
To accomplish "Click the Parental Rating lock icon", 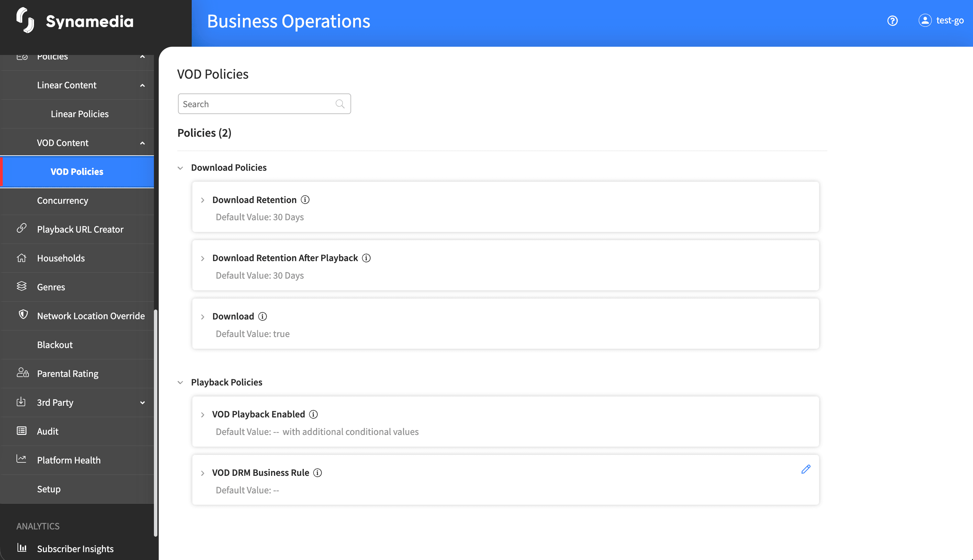I will point(22,372).
